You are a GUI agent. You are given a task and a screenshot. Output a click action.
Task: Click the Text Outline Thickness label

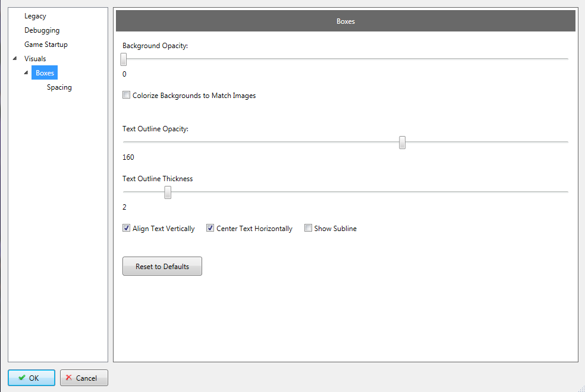point(158,179)
